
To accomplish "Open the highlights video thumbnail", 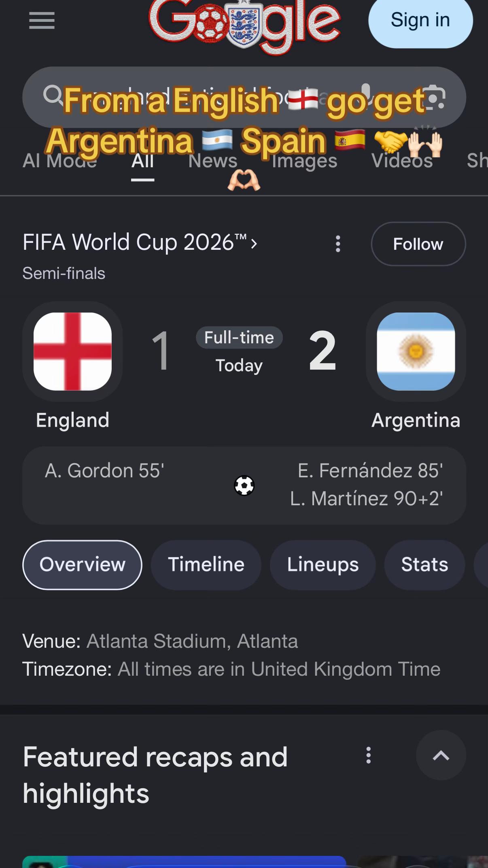I will 184,862.
